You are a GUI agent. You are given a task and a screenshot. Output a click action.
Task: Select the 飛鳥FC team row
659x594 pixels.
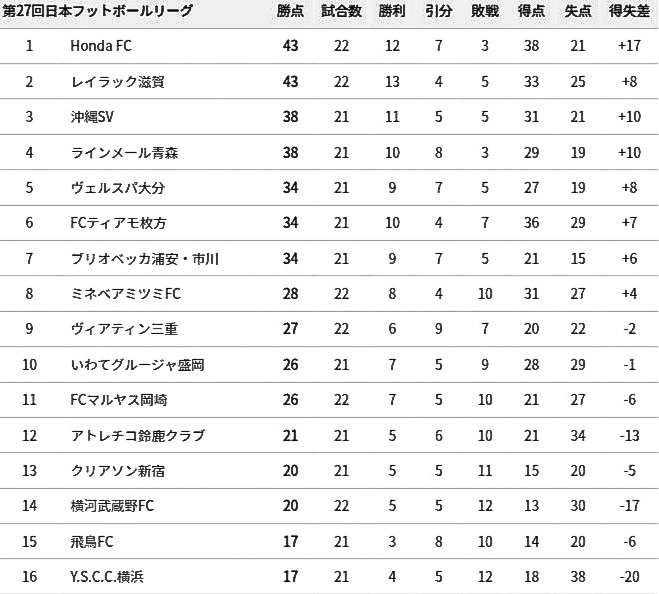92,542
